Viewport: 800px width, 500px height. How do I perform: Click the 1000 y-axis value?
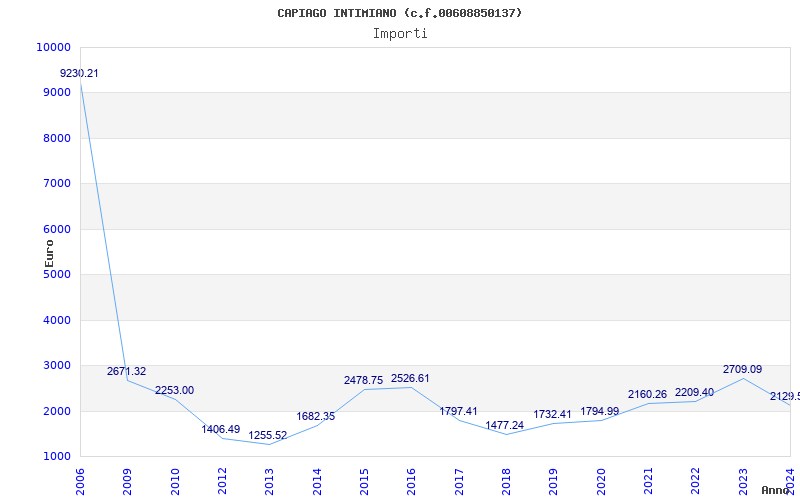click(x=56, y=457)
